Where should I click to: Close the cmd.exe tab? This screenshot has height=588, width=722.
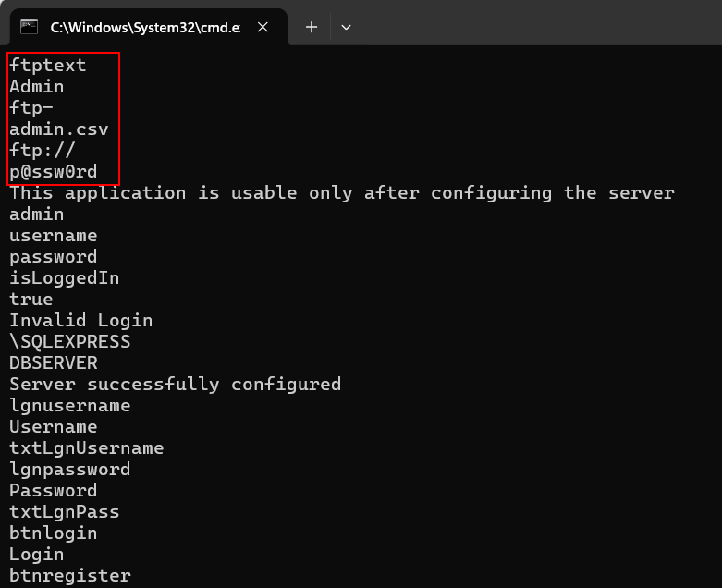(263, 27)
